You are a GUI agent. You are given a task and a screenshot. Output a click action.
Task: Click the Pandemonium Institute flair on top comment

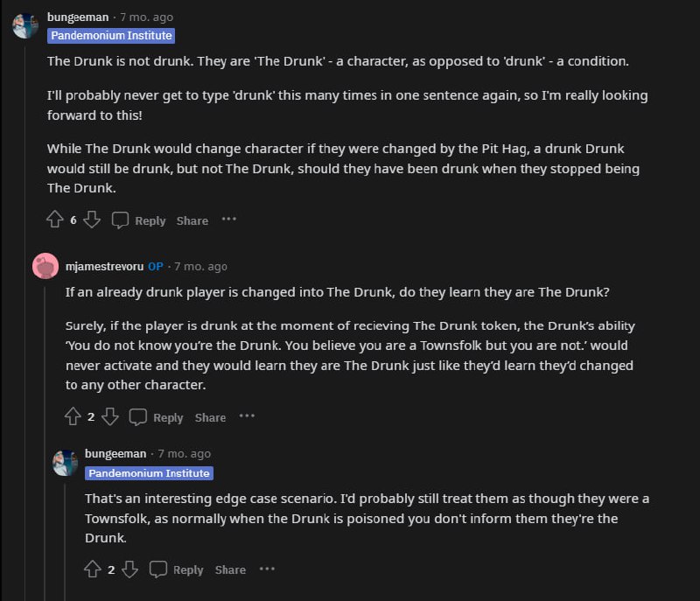pos(111,36)
